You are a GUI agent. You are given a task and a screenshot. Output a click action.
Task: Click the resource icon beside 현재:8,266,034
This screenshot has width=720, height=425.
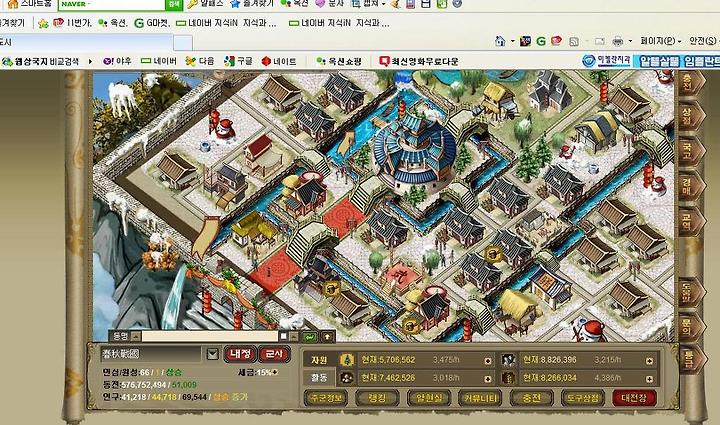(508, 378)
